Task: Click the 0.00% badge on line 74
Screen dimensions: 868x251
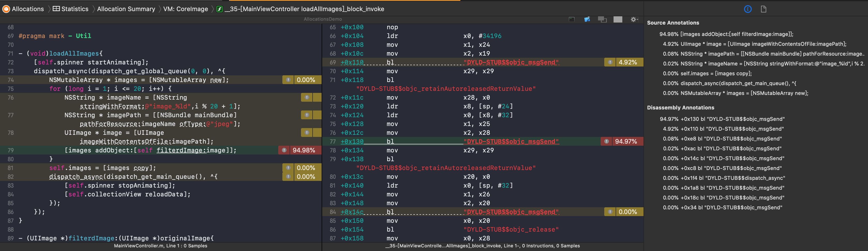Action: pos(306,80)
